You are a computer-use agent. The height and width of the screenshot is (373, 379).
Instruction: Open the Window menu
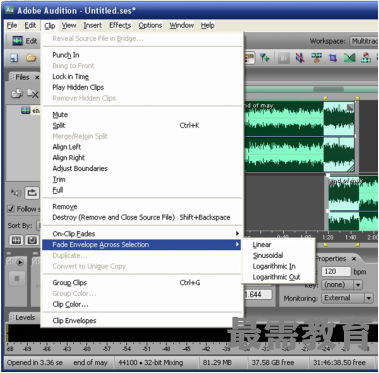[x=182, y=25]
